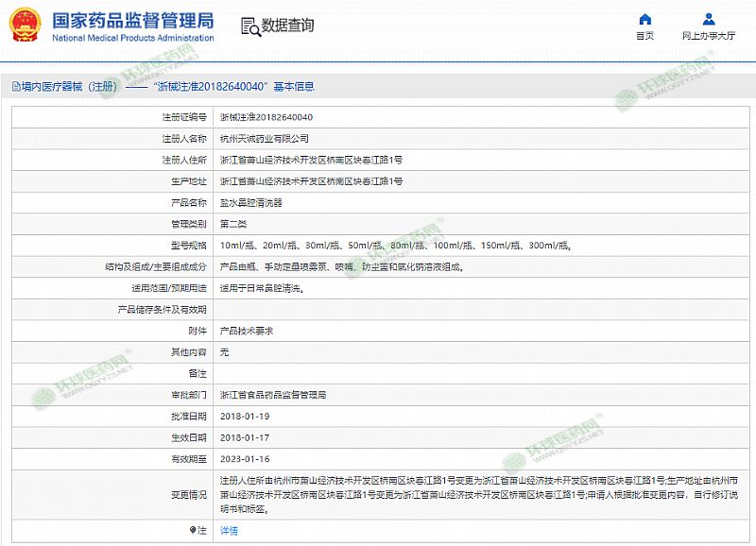Click the 首页 home icon
The height and width of the screenshot is (546, 756).
point(644,19)
